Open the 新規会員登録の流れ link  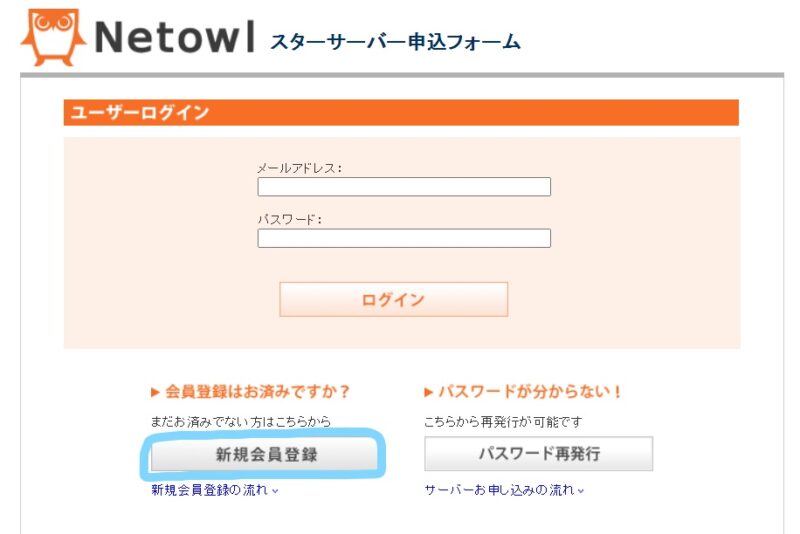click(209, 490)
